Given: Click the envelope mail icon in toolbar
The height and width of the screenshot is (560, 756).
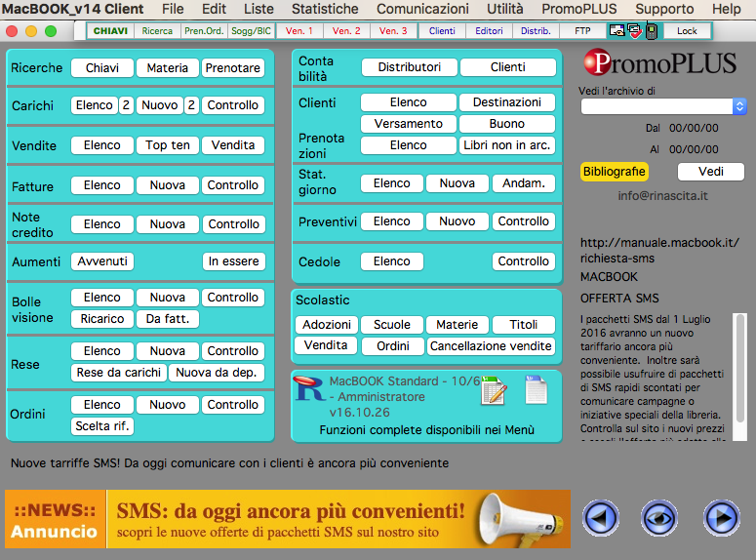Looking at the screenshot, I should (x=617, y=31).
